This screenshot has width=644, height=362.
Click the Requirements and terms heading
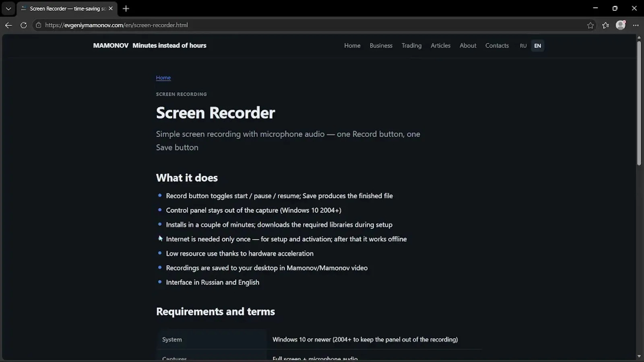[215, 312]
